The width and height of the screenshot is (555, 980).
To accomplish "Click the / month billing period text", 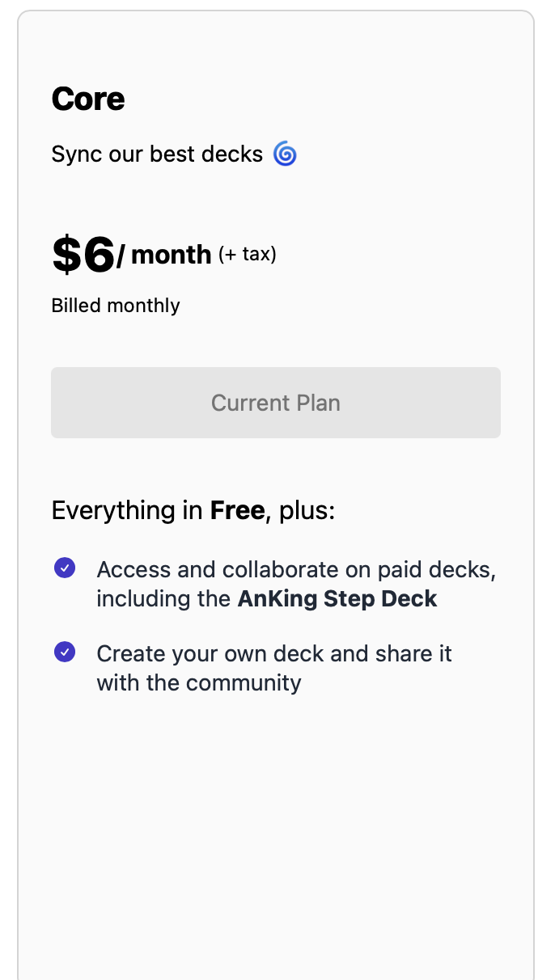I will pyautogui.click(x=164, y=255).
